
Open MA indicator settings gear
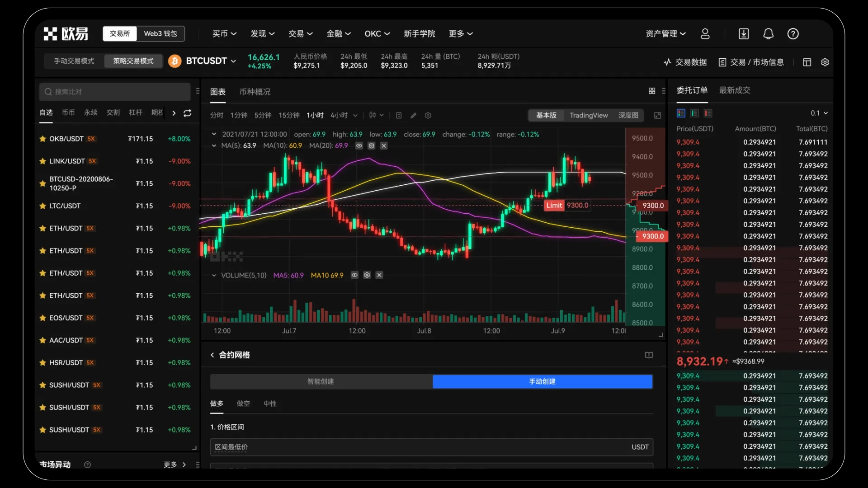pyautogui.click(x=371, y=145)
